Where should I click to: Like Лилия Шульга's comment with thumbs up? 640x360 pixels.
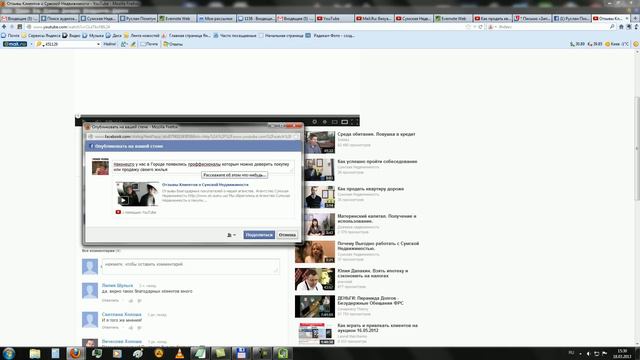tap(131, 301)
